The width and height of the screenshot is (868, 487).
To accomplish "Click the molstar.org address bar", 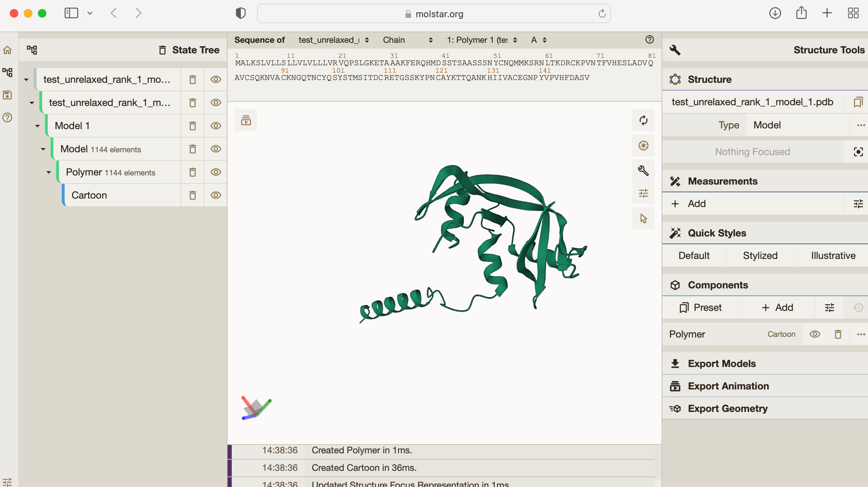I will point(434,14).
